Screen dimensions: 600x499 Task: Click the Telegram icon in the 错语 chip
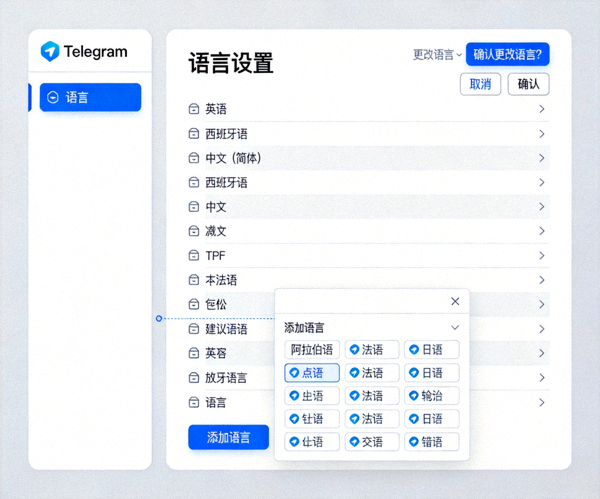click(414, 442)
